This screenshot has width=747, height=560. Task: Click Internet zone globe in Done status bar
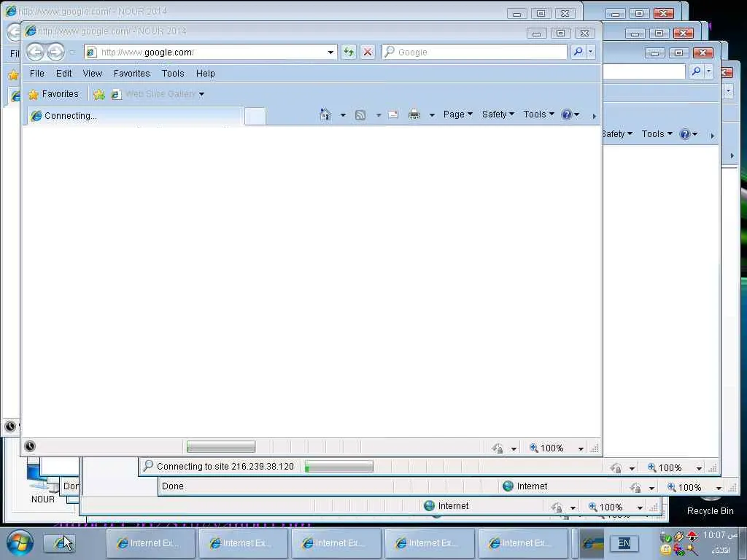pos(508,486)
